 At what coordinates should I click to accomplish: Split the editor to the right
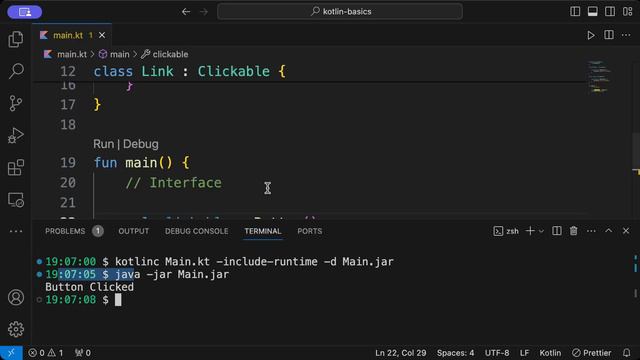[x=609, y=35]
